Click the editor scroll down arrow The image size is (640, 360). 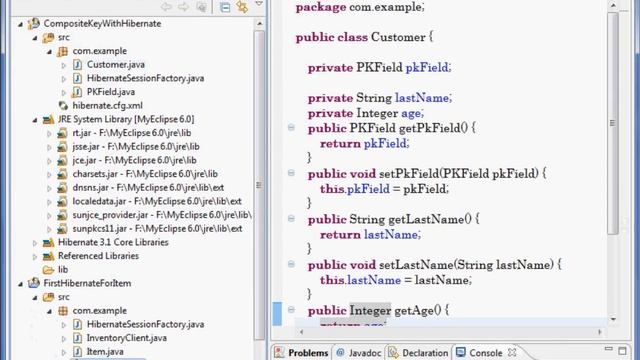[x=613, y=319]
